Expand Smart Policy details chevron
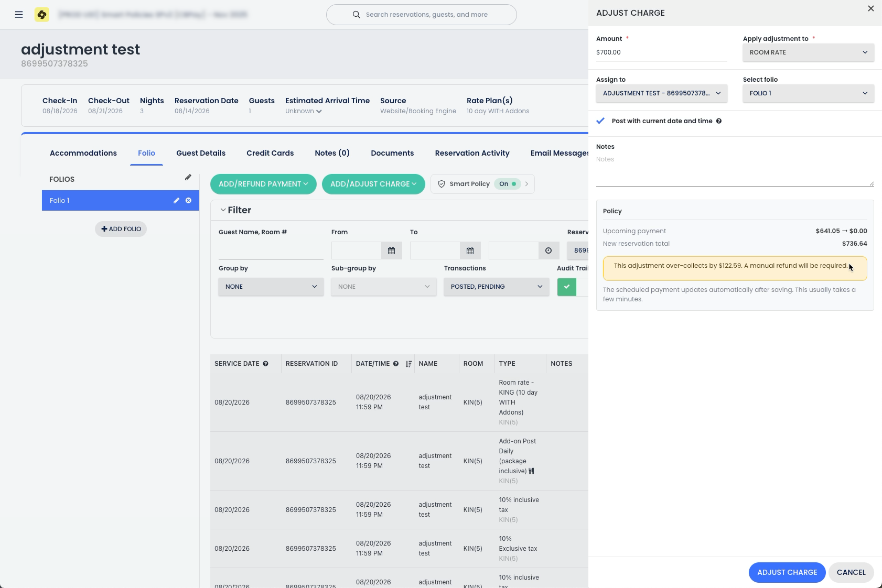Viewport: 882px width, 588px height. click(x=527, y=184)
